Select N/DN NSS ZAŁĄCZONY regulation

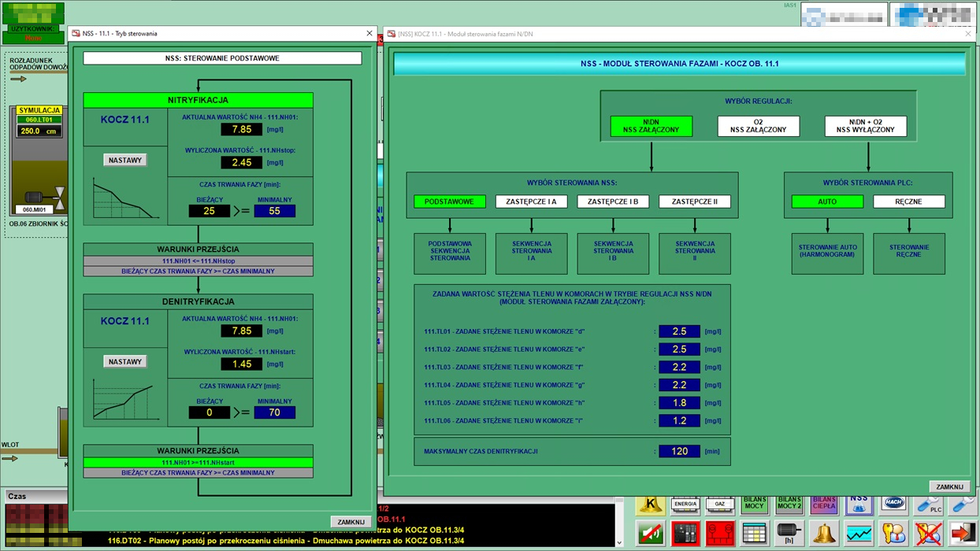[x=651, y=126]
